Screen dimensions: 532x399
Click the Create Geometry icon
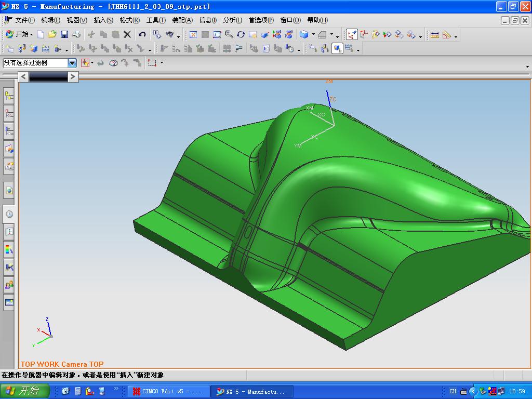pos(33,49)
